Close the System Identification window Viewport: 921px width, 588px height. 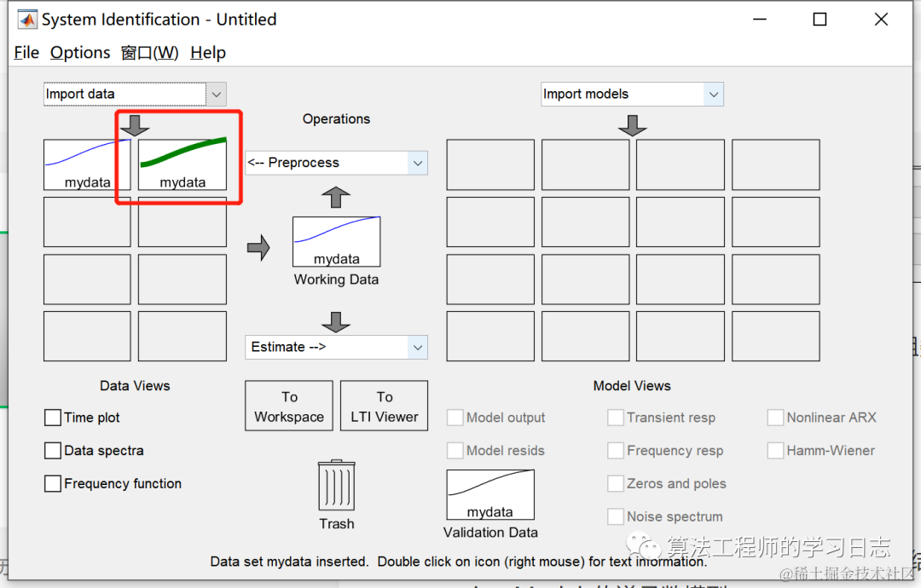[x=881, y=20]
